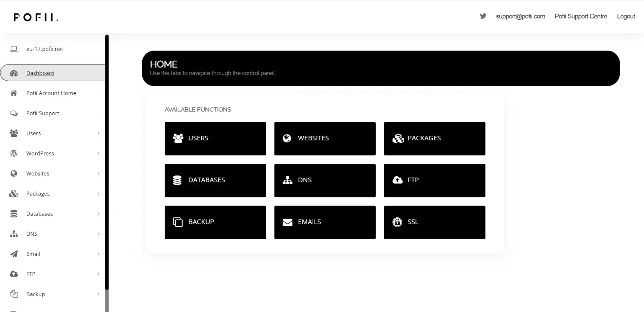
Task: Click the copy icon beside Backup in sidebar
Action: (14, 294)
